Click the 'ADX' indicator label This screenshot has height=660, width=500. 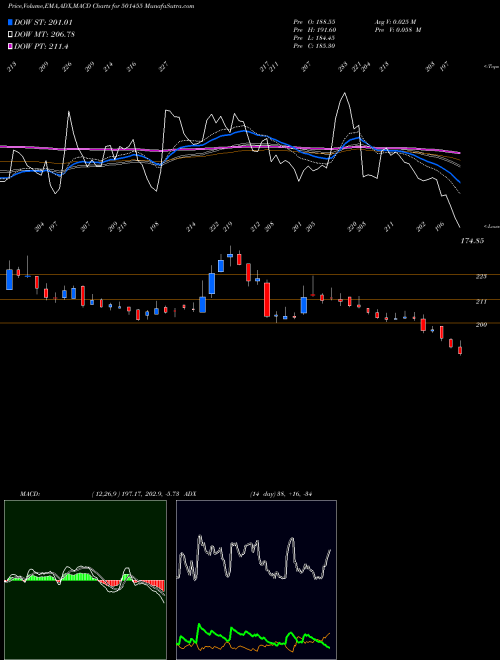[x=190, y=494]
